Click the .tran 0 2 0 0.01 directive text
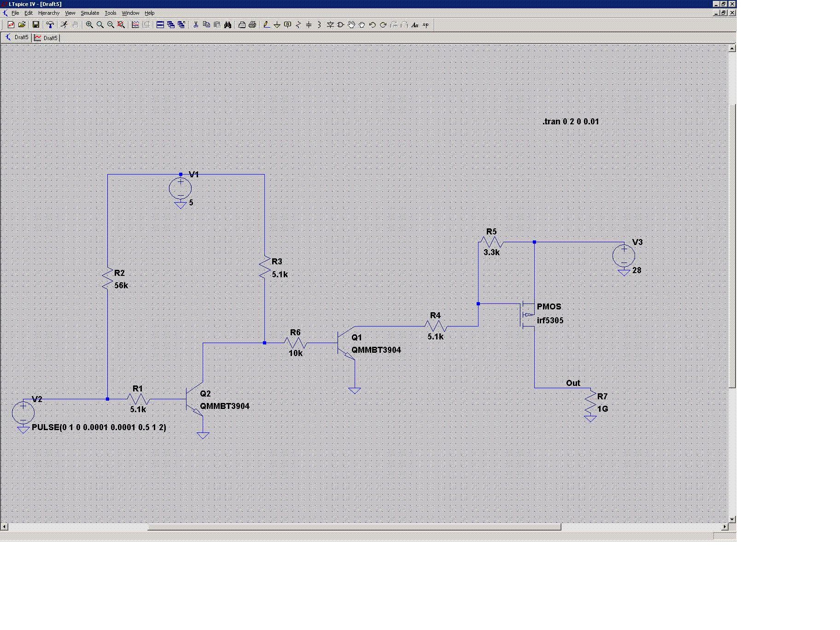The image size is (840, 630). pyautogui.click(x=571, y=122)
